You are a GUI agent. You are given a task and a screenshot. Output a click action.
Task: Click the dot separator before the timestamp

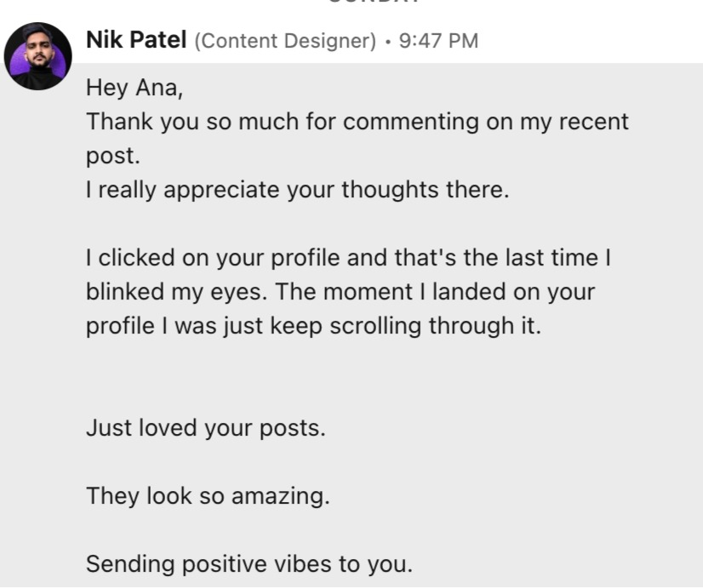point(388,43)
